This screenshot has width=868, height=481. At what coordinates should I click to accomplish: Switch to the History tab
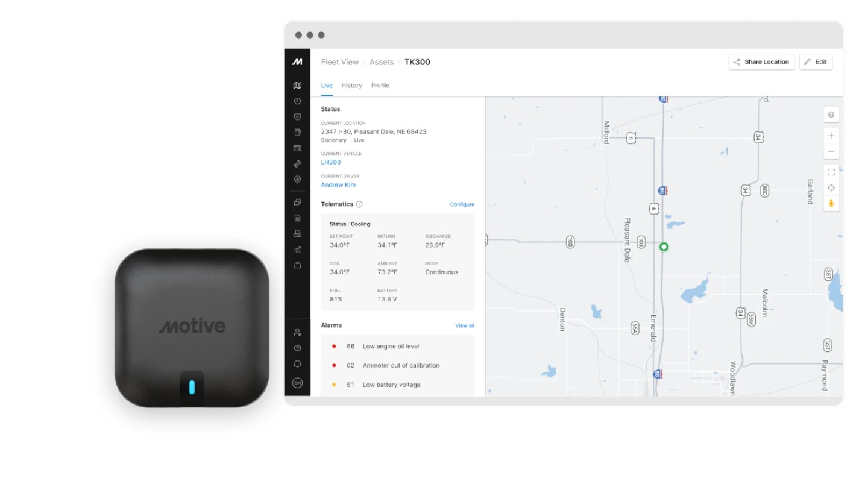[x=351, y=85]
